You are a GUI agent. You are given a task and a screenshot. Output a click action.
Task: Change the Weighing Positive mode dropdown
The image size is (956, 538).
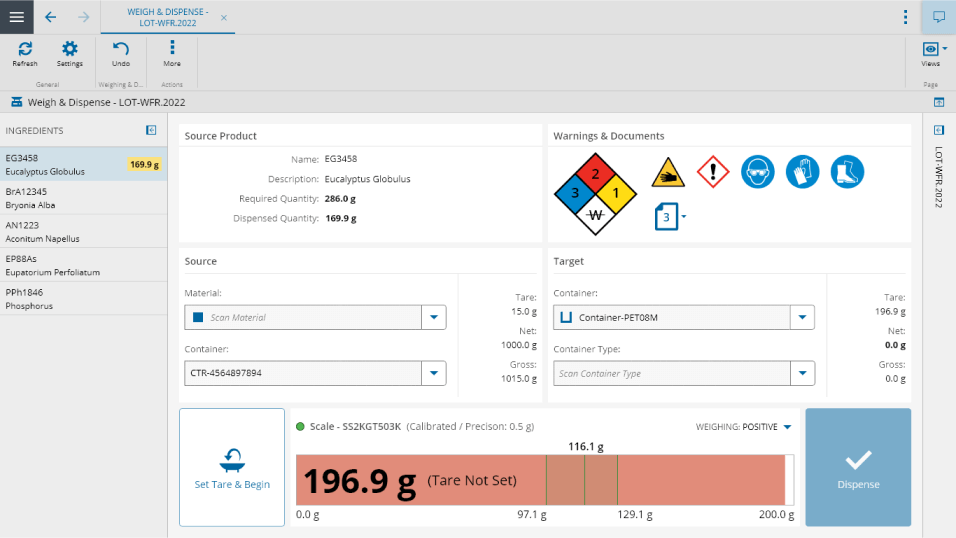pos(787,427)
